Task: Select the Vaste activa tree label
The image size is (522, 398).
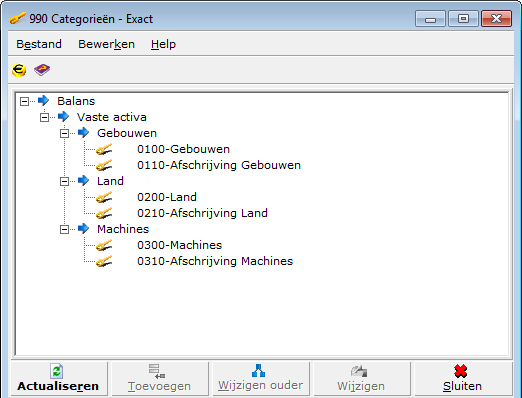Action: (x=112, y=117)
